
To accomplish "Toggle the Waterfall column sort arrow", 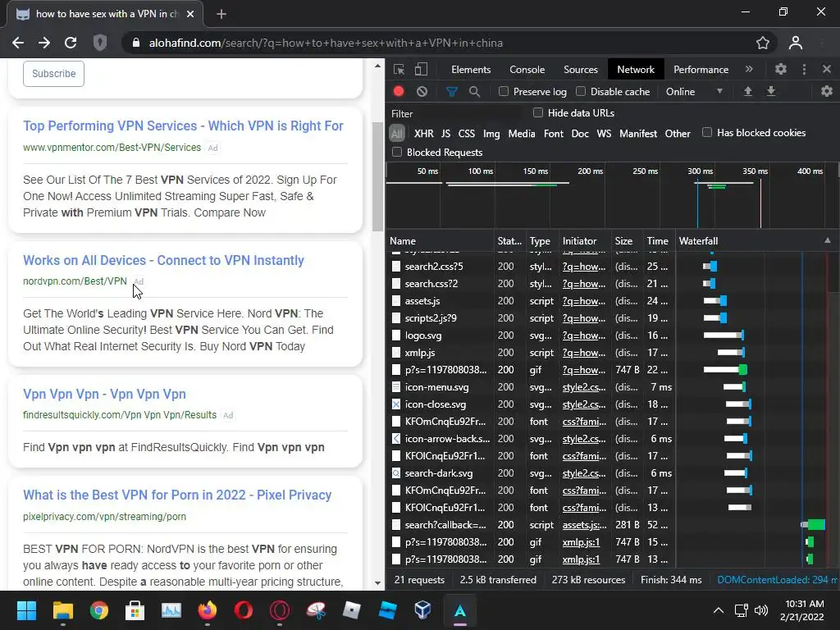I will [827, 240].
